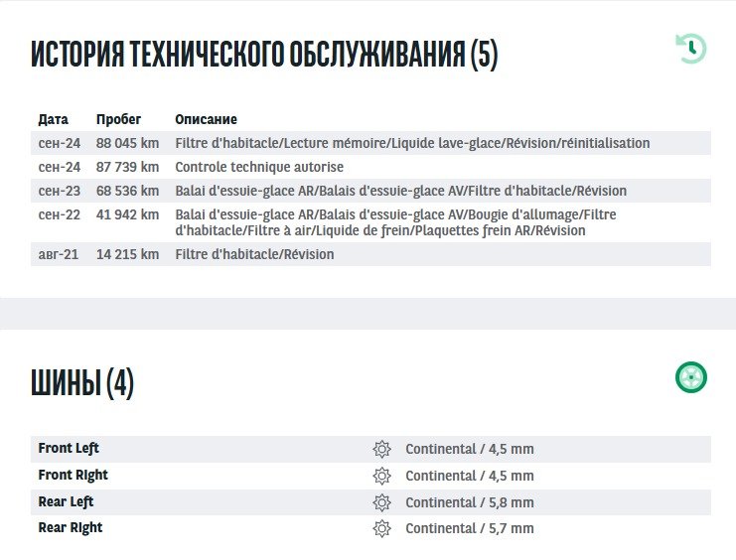Click the Front Right tire icon
The width and height of the screenshot is (736, 560).
381,476
